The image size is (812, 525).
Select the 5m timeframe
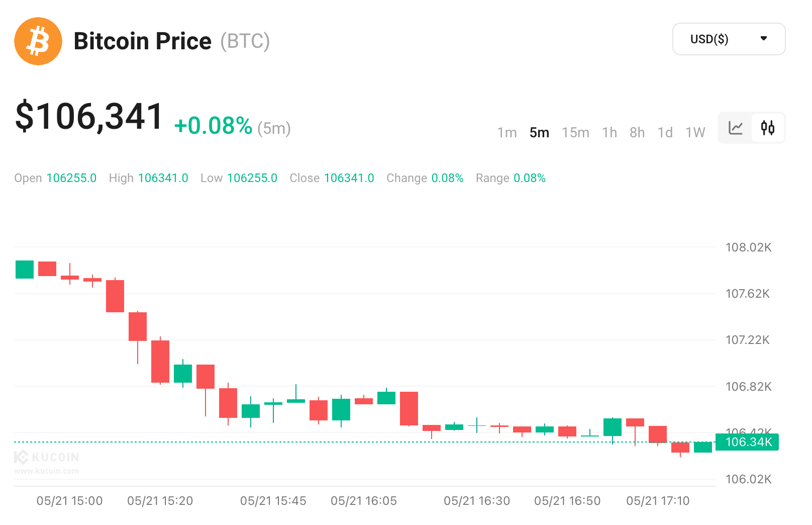(x=539, y=133)
